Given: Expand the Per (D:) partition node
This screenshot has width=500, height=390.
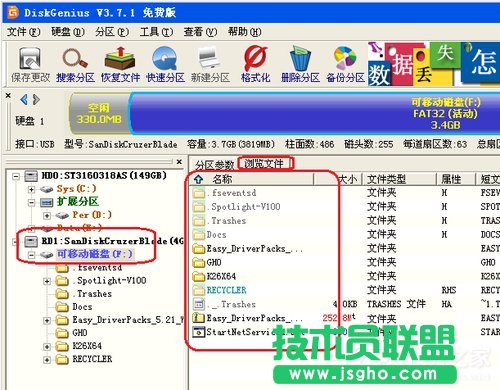Looking at the screenshot, I should tap(47, 215).
